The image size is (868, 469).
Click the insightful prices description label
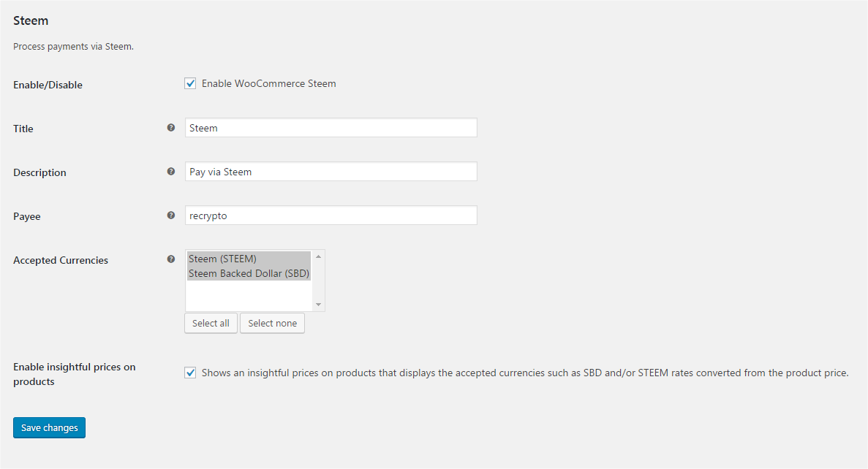click(524, 373)
